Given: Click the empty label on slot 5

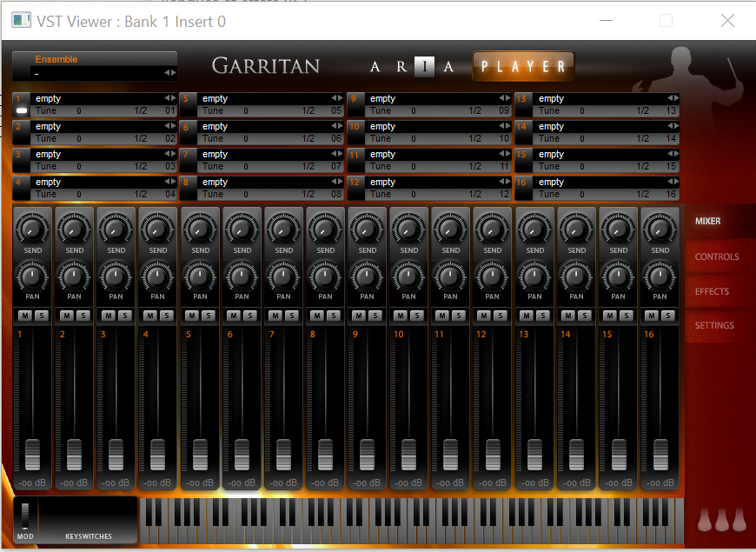Looking at the screenshot, I should [x=215, y=98].
